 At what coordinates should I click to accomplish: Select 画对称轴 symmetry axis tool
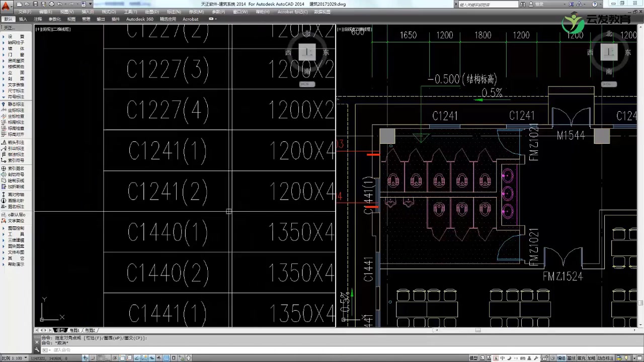(x=13, y=195)
